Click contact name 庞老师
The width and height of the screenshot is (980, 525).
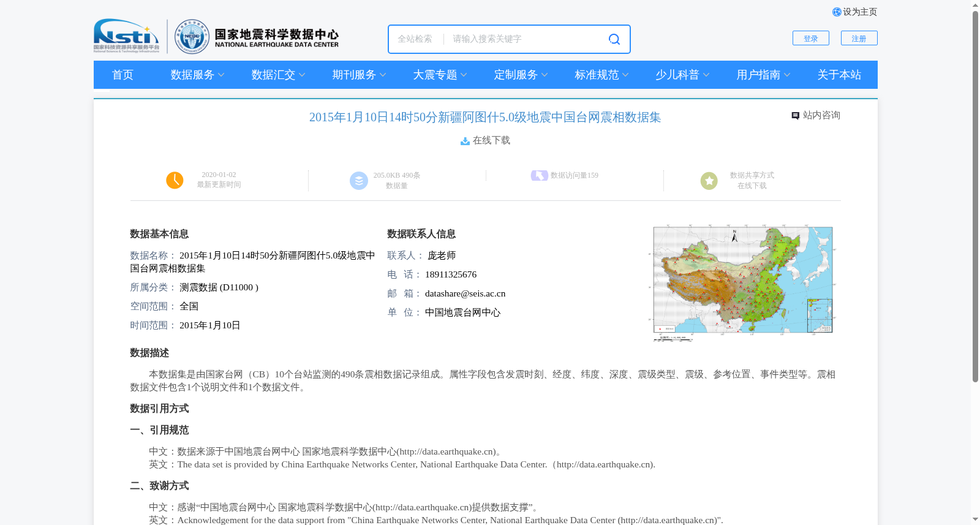(x=442, y=255)
